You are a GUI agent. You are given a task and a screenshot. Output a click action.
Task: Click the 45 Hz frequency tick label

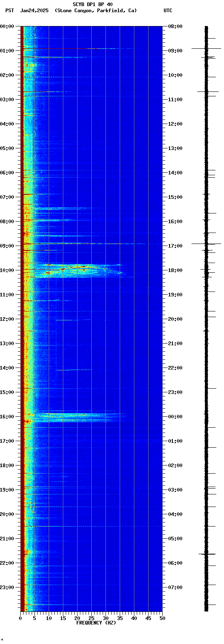click(x=148, y=618)
